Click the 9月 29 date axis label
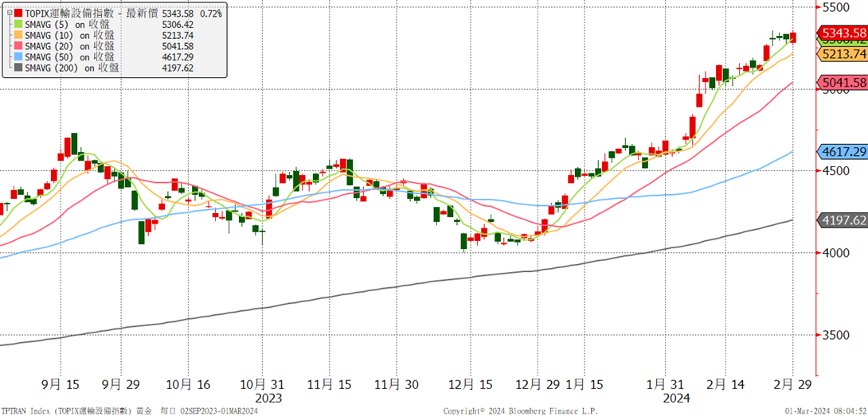Image resolution: width=868 pixels, height=416 pixels. [x=120, y=386]
